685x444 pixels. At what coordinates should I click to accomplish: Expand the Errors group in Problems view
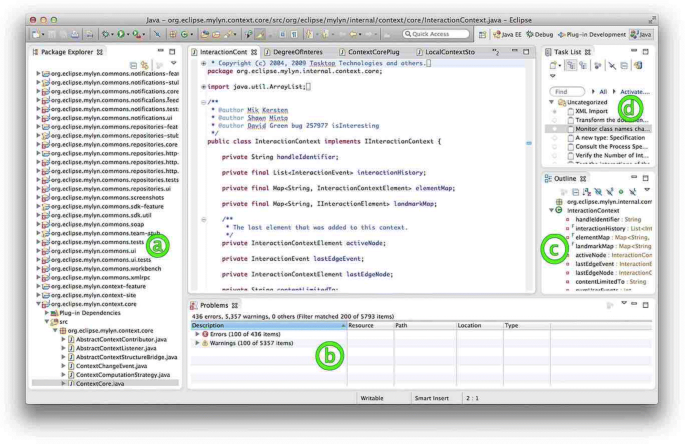click(x=197, y=333)
